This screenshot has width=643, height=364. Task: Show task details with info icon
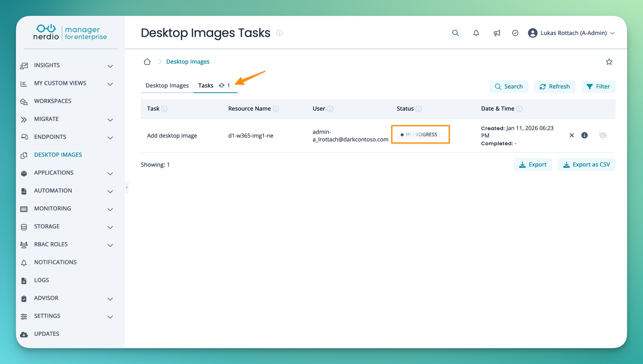(584, 135)
